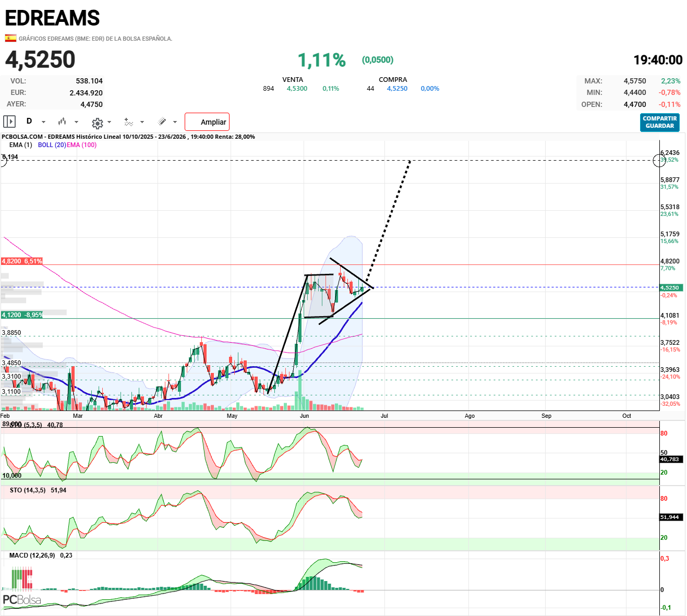Click the EDREAMS page title
The width and height of the screenshot is (687, 616).
[x=52, y=18]
